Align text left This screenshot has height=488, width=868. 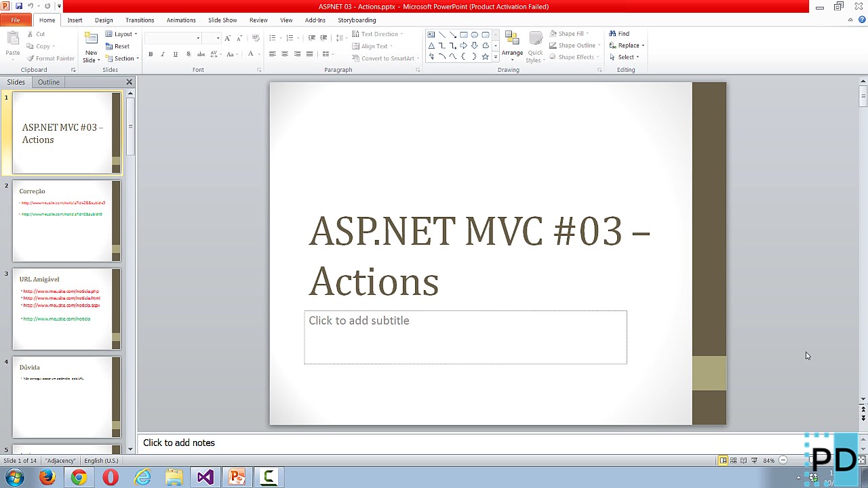click(272, 54)
